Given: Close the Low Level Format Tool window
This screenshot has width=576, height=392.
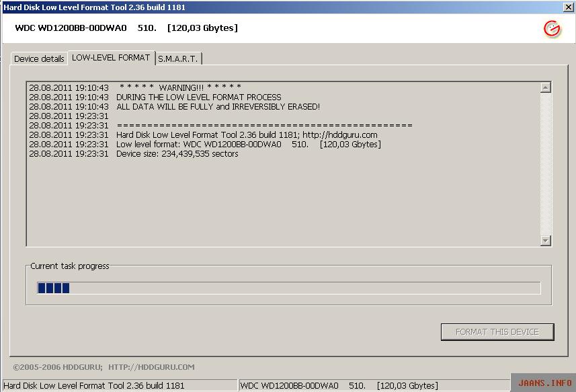Looking at the screenshot, I should (x=568, y=7).
